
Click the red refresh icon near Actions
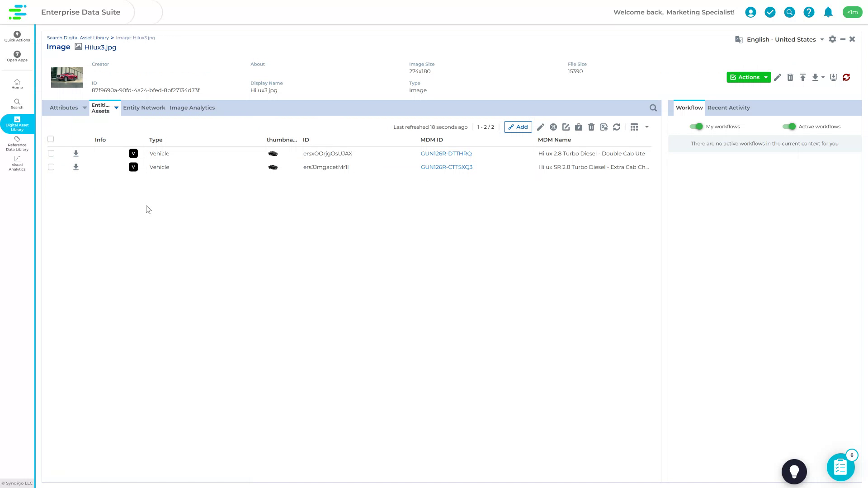pos(846,77)
